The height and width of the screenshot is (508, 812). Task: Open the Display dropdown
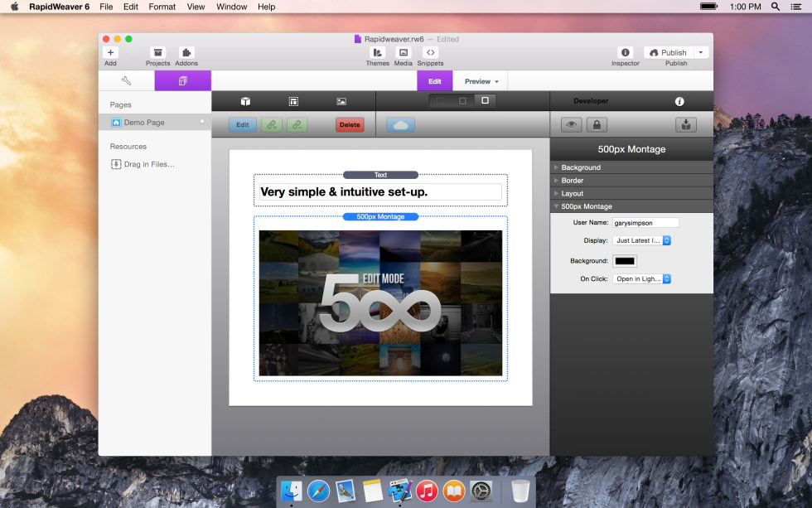[x=641, y=240]
